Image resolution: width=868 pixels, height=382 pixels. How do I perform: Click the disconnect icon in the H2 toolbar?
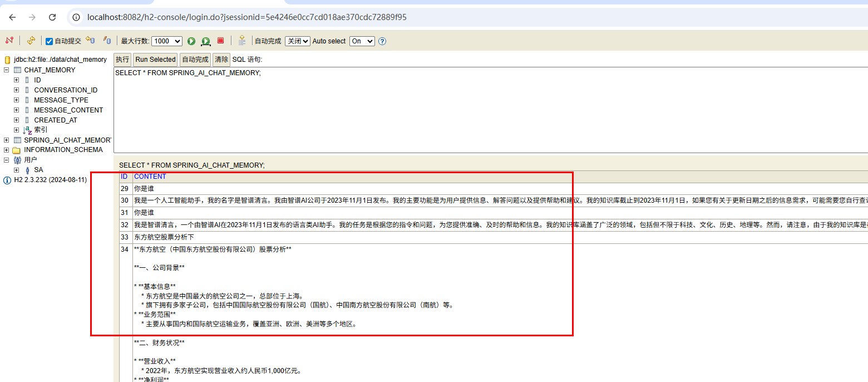pos(9,41)
